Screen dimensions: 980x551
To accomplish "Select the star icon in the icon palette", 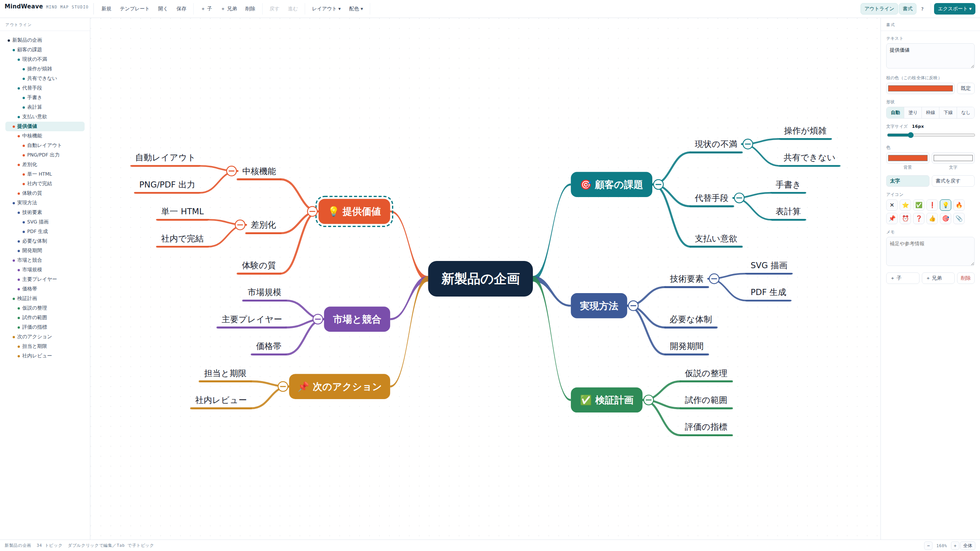I will coord(905,205).
